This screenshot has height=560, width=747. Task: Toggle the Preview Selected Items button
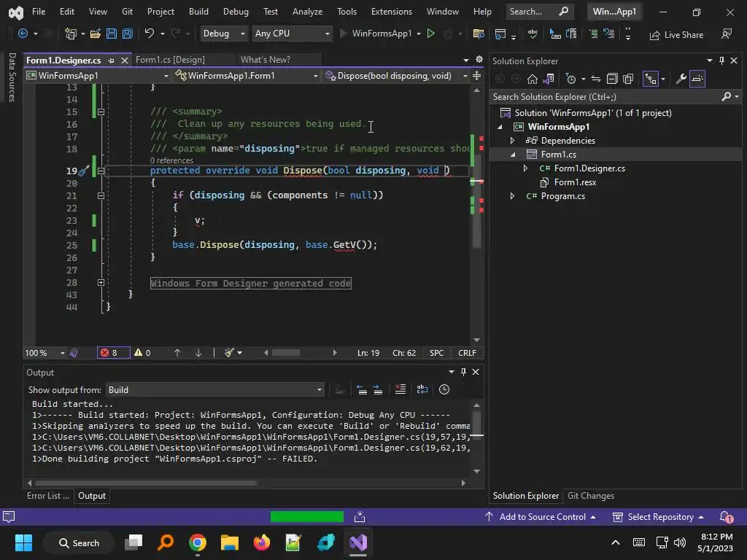[697, 79]
